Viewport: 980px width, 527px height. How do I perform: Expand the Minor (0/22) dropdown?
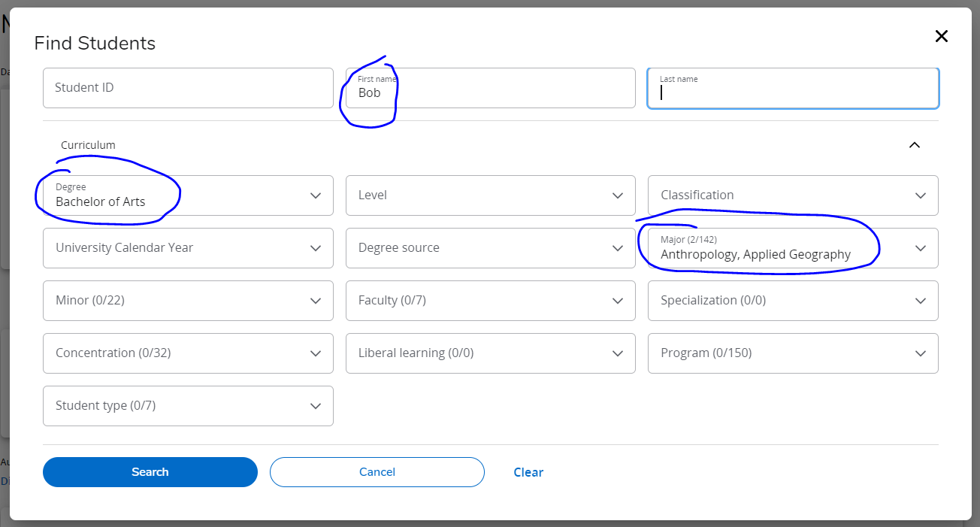pyautogui.click(x=188, y=301)
